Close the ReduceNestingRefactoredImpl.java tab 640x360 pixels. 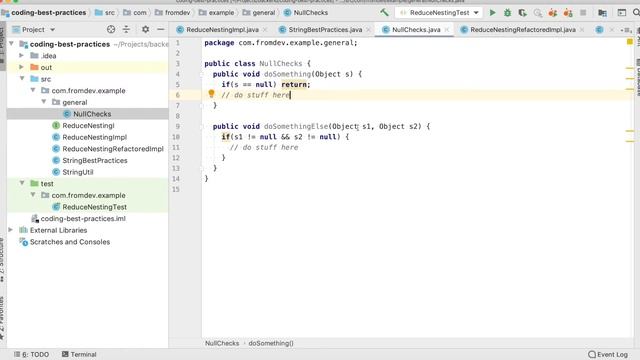pyautogui.click(x=582, y=29)
